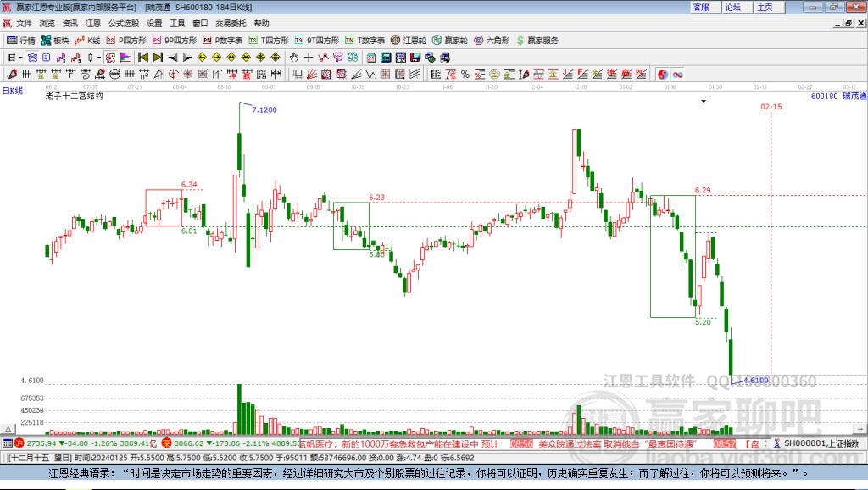Select the crosshair cursor tool
Image resolution: width=868 pixels, height=490 pixels.
coord(309,58)
